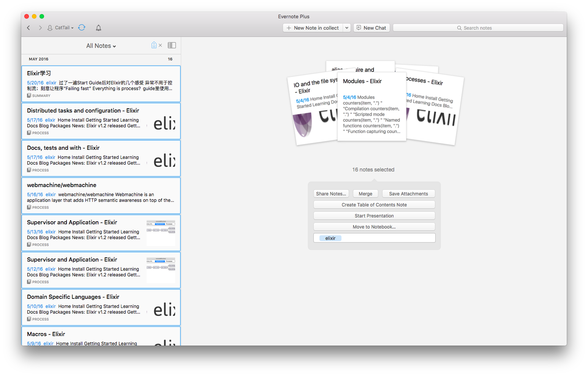Click SUMMARY notebook label on Elixir学习 note
The image size is (588, 376).
click(39, 96)
